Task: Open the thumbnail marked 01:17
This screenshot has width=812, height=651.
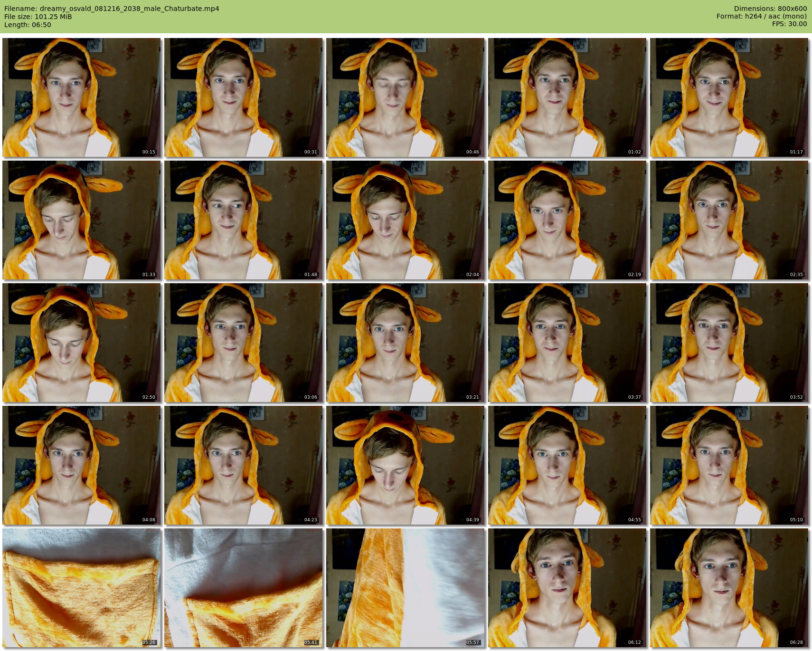Action: [x=729, y=97]
